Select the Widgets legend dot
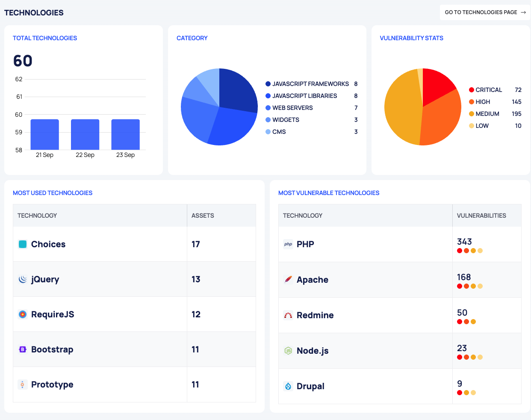The width and height of the screenshot is (531, 420). point(268,120)
